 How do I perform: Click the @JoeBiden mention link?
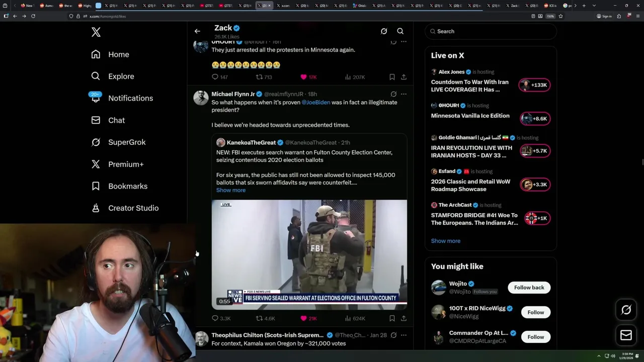[316, 102]
